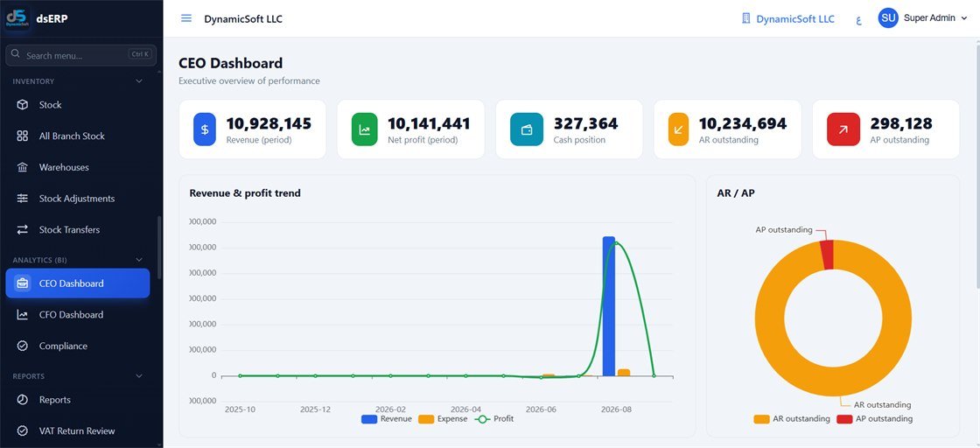Click the Stock Adjustments sliders icon
Screen dimensions: 980x448
point(23,199)
